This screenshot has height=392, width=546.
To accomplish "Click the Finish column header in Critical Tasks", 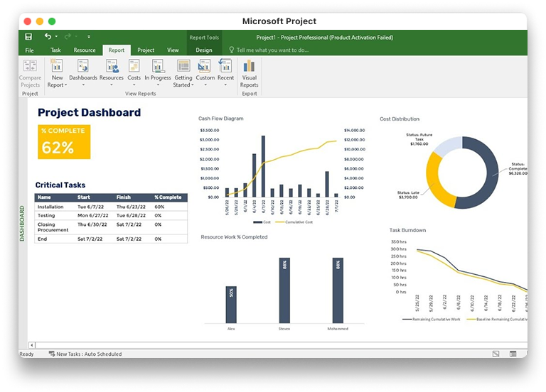I will click(x=123, y=197).
